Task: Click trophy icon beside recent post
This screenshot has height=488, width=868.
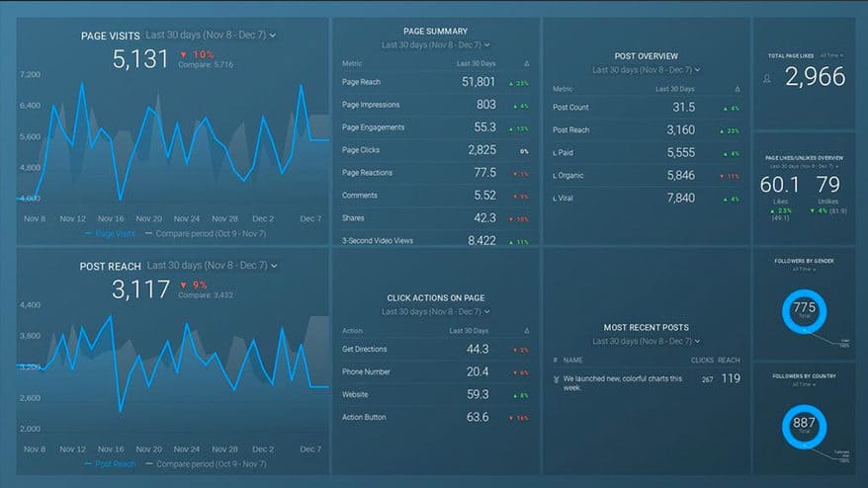Action: (x=556, y=379)
